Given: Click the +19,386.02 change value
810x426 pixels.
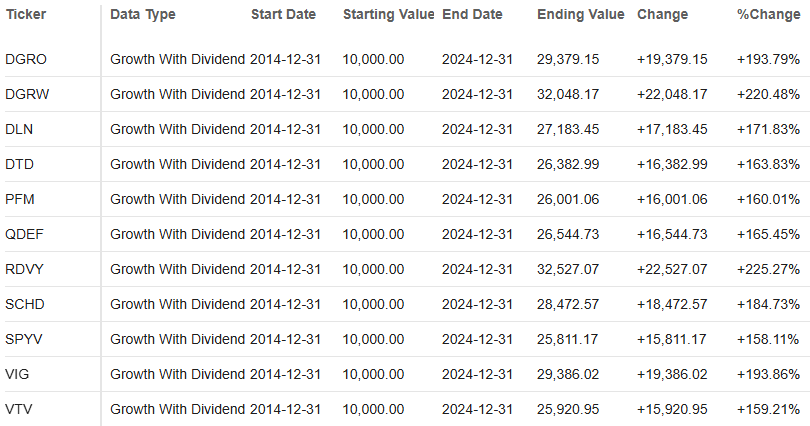Looking at the screenshot, I should coord(672,374).
